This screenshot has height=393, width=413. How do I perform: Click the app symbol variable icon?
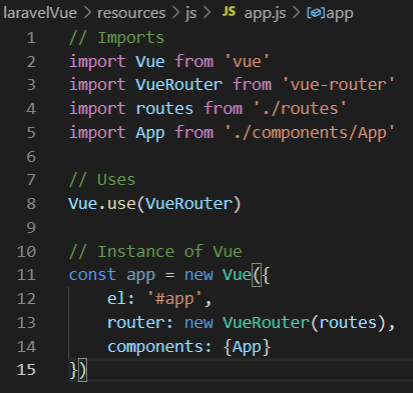coord(315,13)
